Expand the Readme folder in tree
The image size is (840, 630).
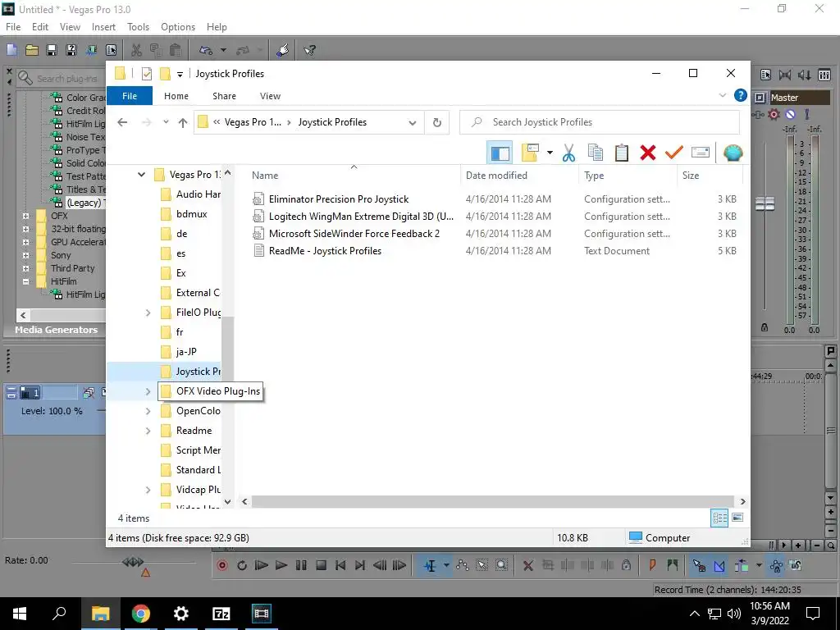coord(148,431)
